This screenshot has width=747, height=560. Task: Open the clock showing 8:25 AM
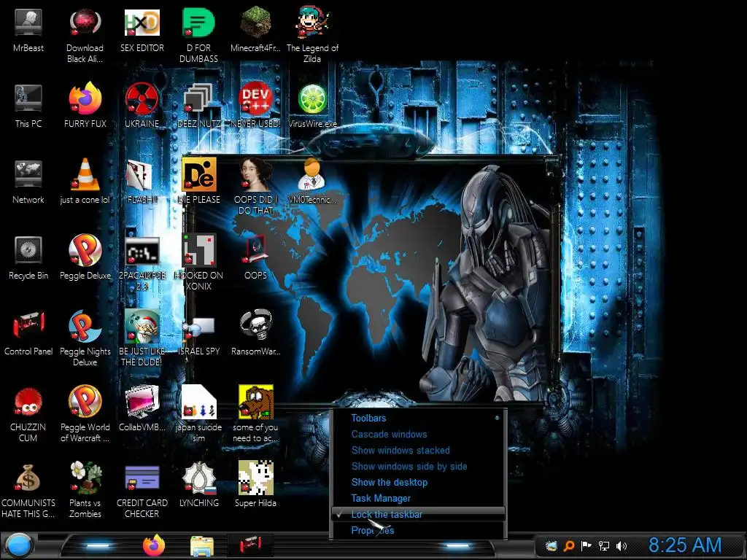684,545
